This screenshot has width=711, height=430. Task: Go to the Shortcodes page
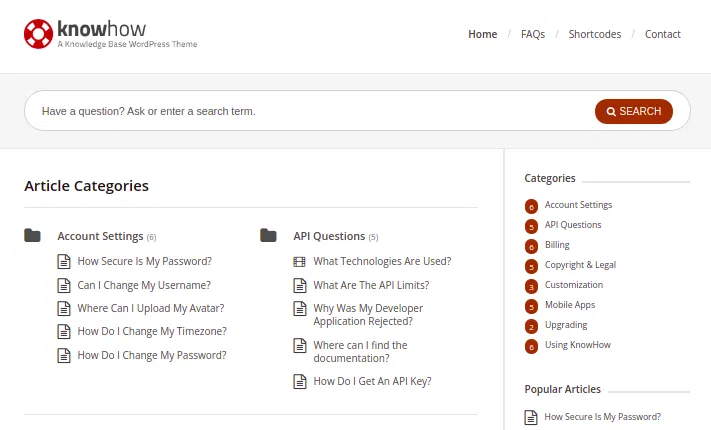594,34
